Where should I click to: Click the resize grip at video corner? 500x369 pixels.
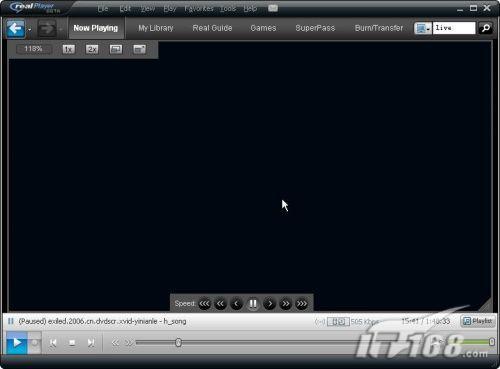pyautogui.click(x=485, y=305)
